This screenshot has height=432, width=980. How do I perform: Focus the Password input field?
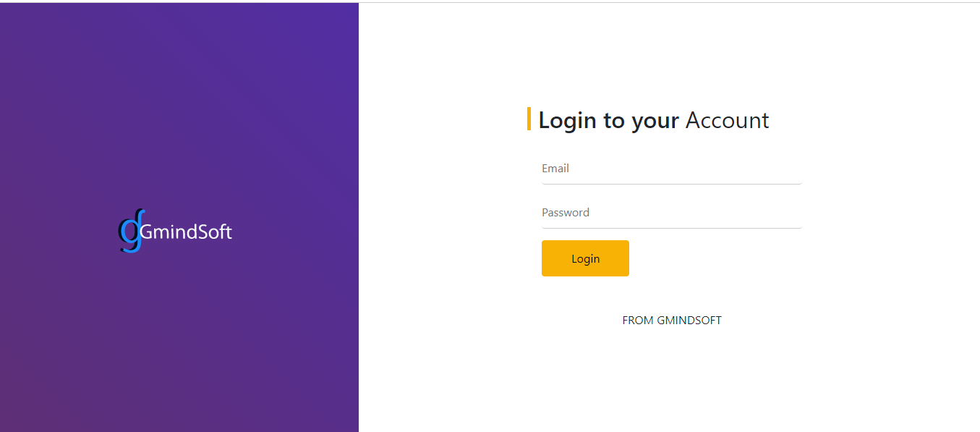pos(671,213)
